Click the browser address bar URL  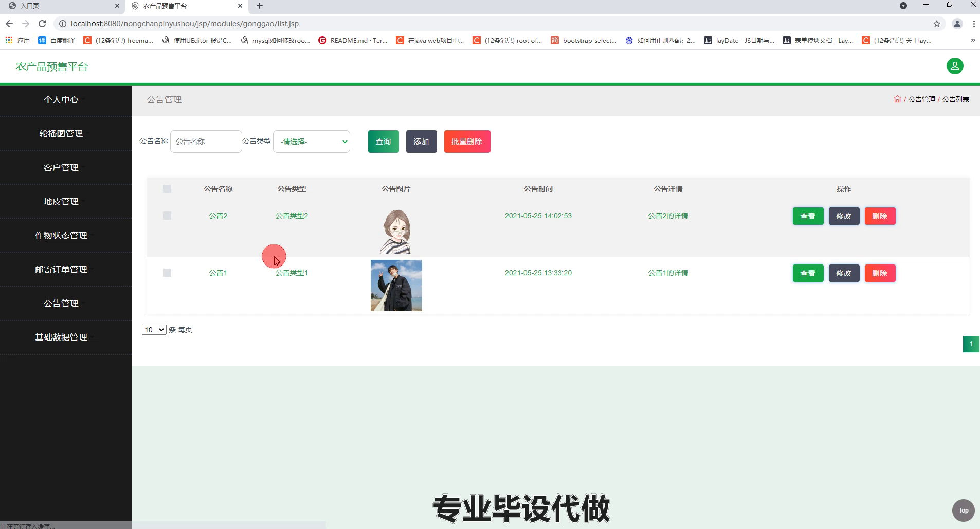185,24
